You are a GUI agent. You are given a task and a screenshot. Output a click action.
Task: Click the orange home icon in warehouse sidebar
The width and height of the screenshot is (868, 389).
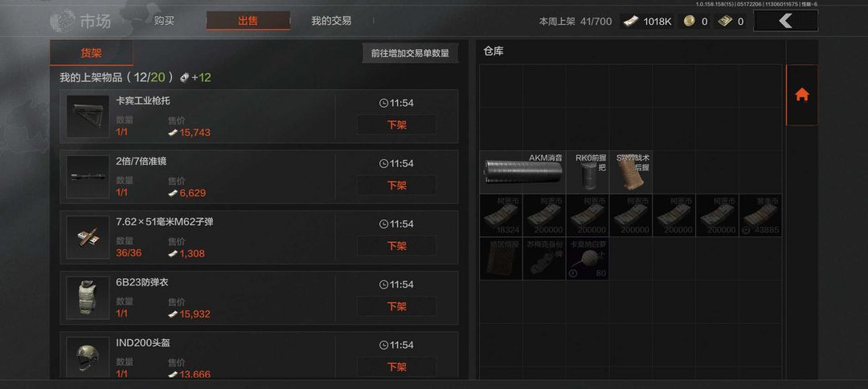pyautogui.click(x=801, y=95)
